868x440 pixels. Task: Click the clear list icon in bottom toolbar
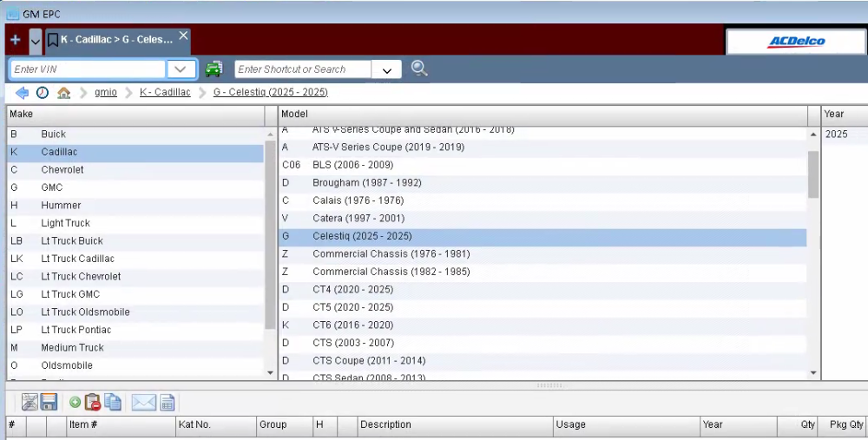[30, 402]
